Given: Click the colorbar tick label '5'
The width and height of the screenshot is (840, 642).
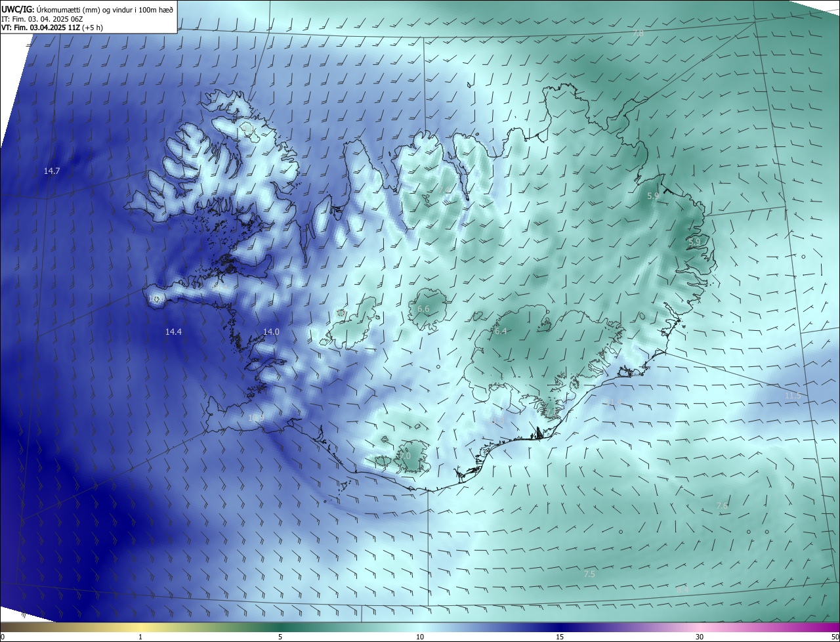Looking at the screenshot, I should [280, 637].
